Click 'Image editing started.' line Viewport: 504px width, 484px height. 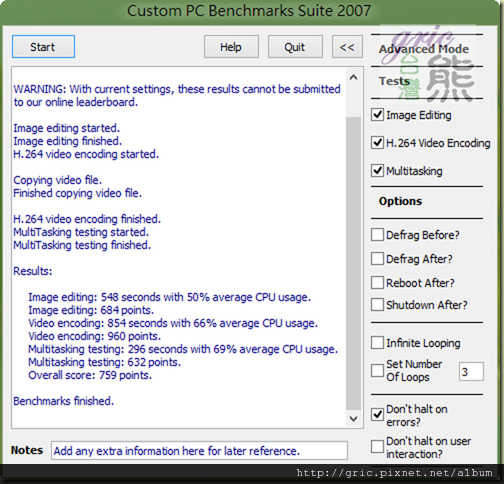(66, 128)
